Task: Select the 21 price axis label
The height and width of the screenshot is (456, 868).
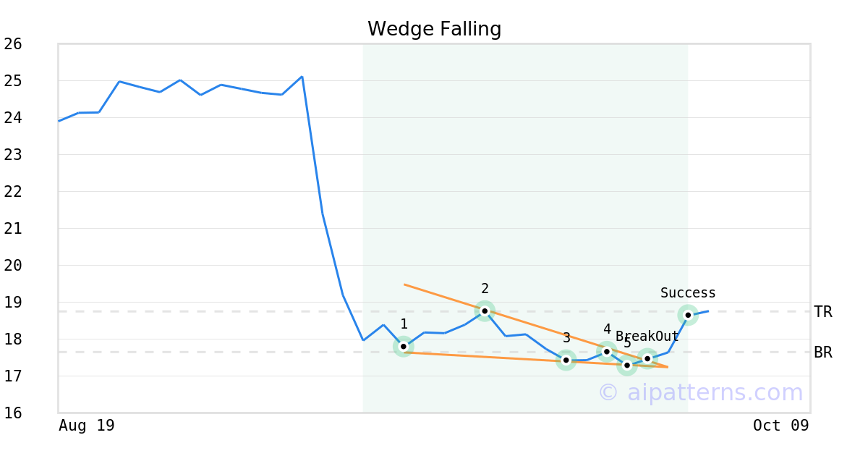Action: click(x=13, y=229)
